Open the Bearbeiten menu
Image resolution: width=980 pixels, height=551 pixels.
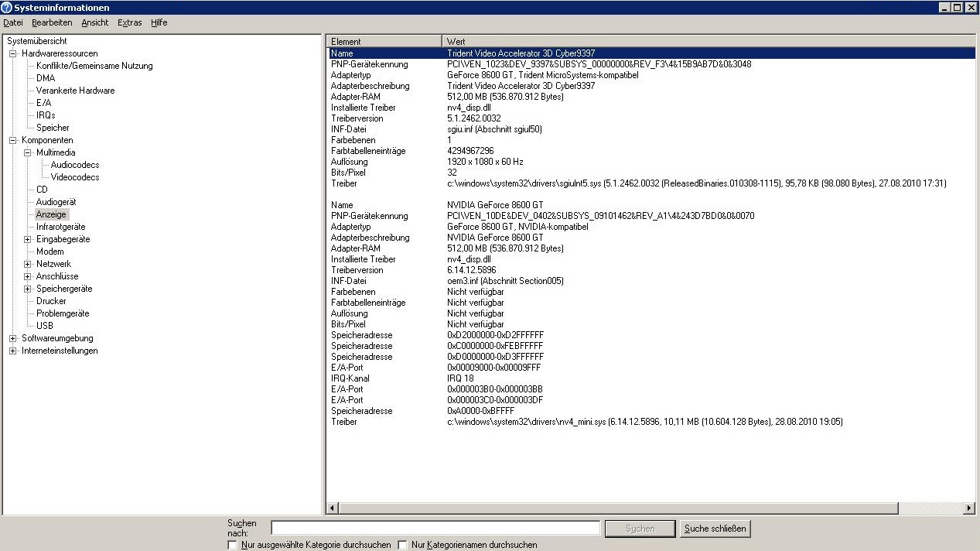[52, 22]
